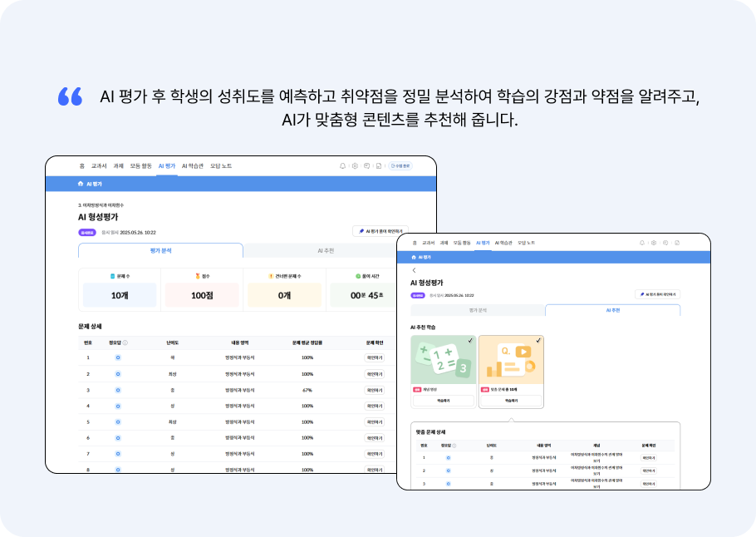Open the chat message icon in right window

click(x=665, y=244)
